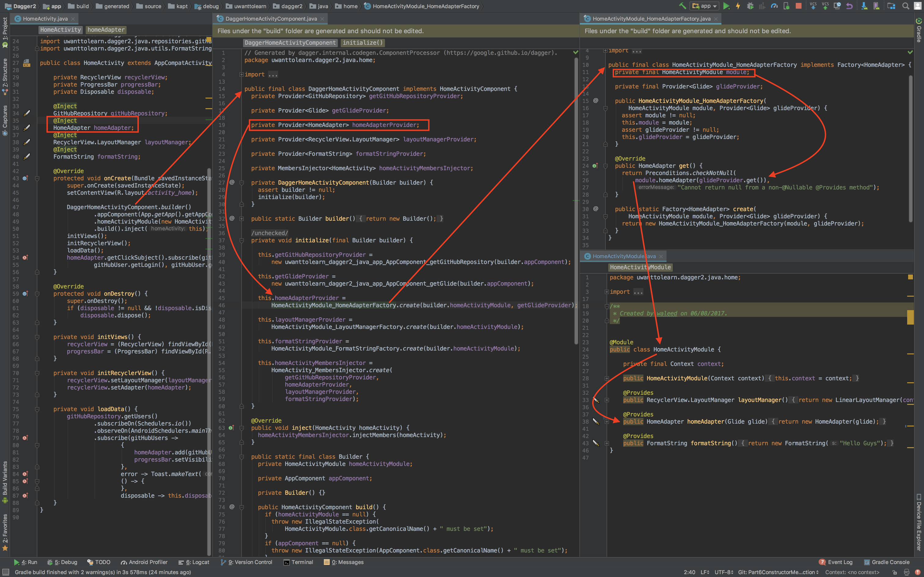Image resolution: width=924 pixels, height=577 pixels.
Task: Stop the process with the red square
Action: [x=798, y=6]
